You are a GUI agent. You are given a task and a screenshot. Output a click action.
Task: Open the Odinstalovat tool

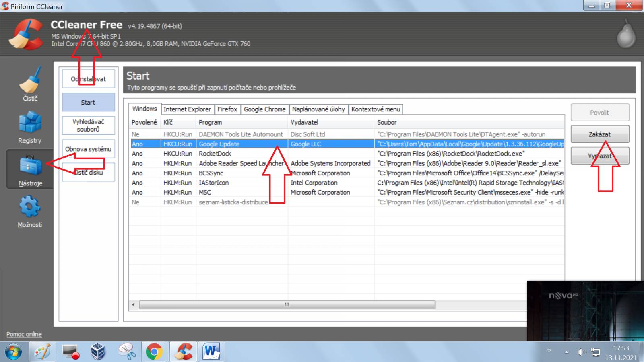pos(89,79)
